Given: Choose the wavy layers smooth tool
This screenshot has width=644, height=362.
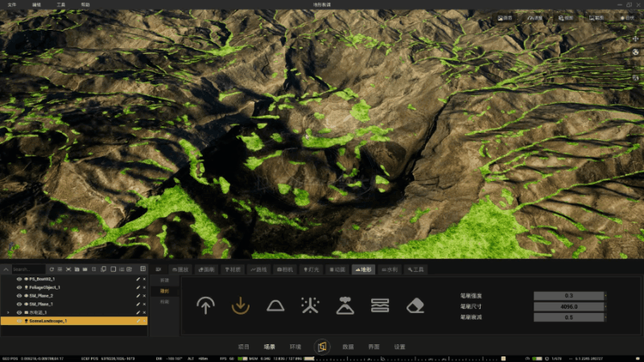Looking at the screenshot, I should [380, 306].
